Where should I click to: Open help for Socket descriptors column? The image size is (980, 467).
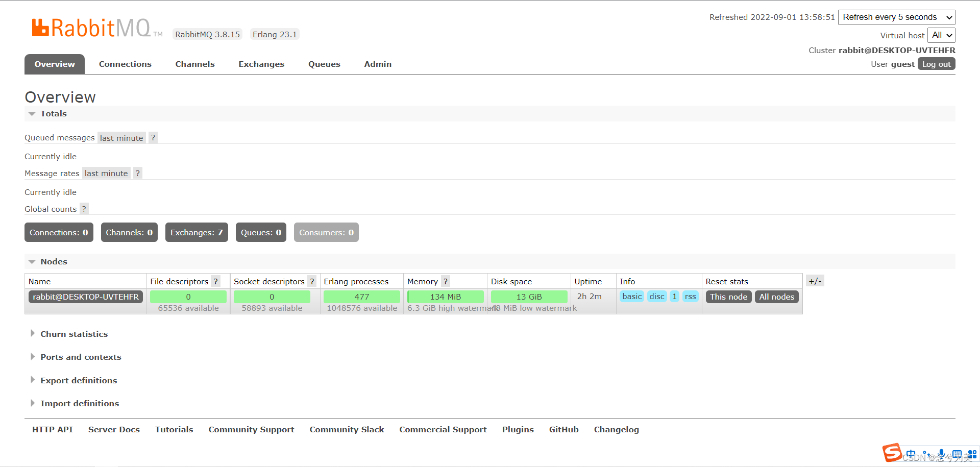[312, 281]
